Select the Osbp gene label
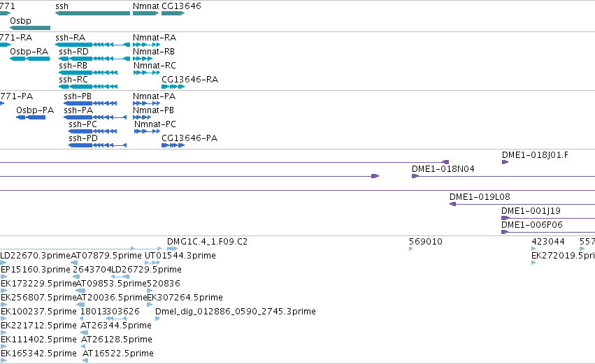595x364 pixels. click(20, 21)
